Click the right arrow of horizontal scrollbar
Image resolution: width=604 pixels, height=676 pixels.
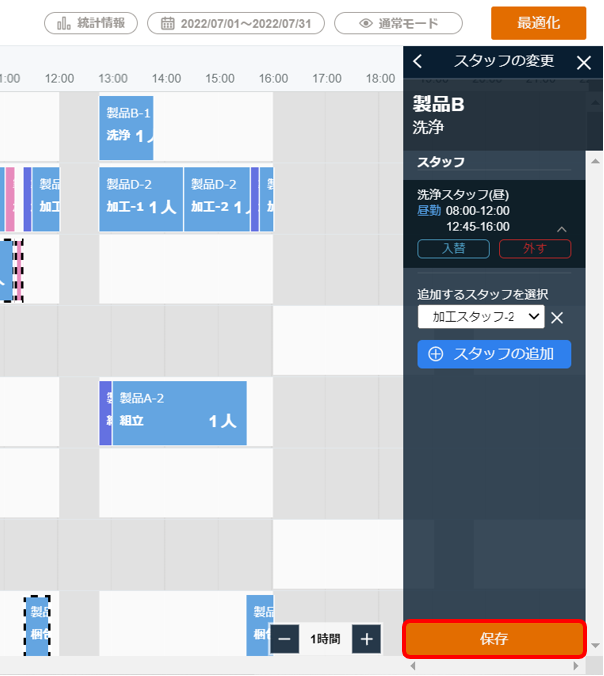(576, 666)
